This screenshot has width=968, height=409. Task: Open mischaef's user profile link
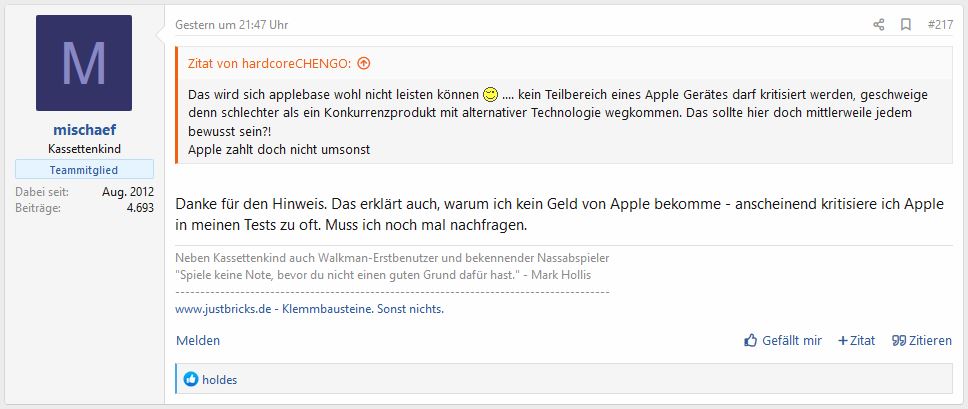[x=85, y=130]
